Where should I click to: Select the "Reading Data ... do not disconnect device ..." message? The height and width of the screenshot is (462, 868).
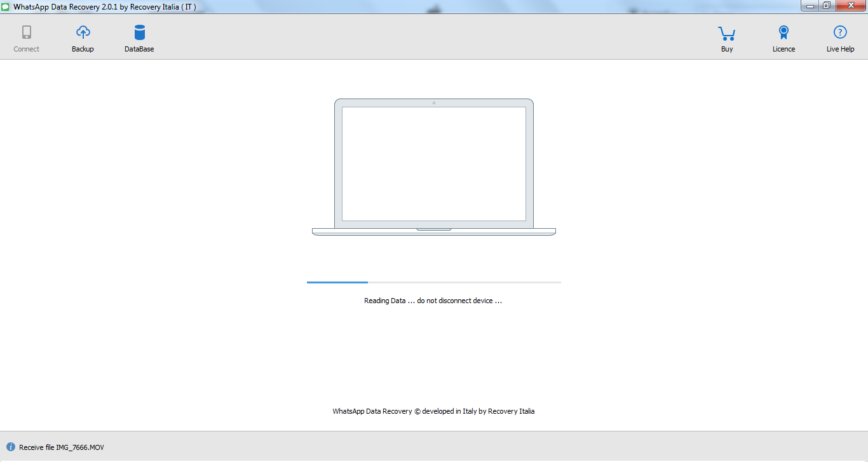click(433, 301)
